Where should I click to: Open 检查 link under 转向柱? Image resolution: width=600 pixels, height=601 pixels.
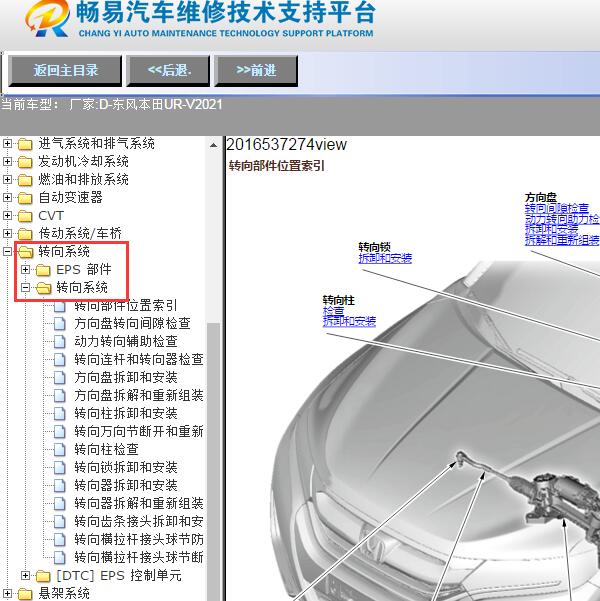pos(333,311)
